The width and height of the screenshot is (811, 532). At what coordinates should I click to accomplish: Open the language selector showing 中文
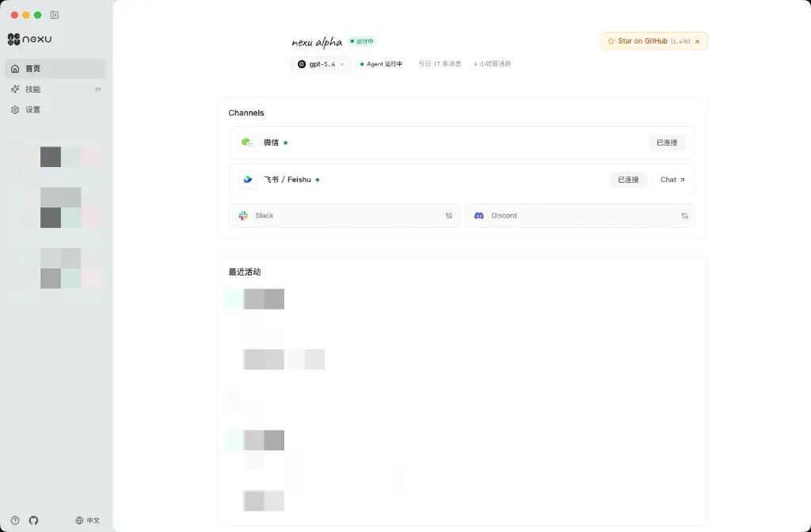[89, 520]
